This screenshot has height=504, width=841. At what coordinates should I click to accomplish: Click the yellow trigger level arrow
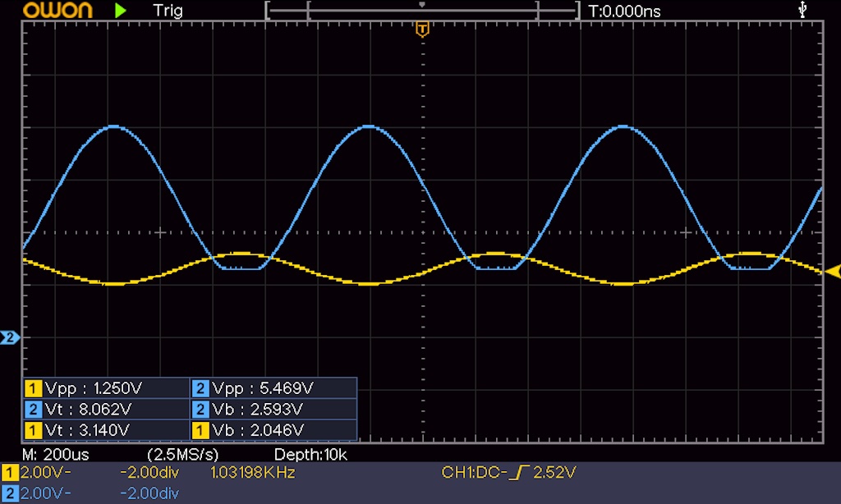[x=833, y=272]
